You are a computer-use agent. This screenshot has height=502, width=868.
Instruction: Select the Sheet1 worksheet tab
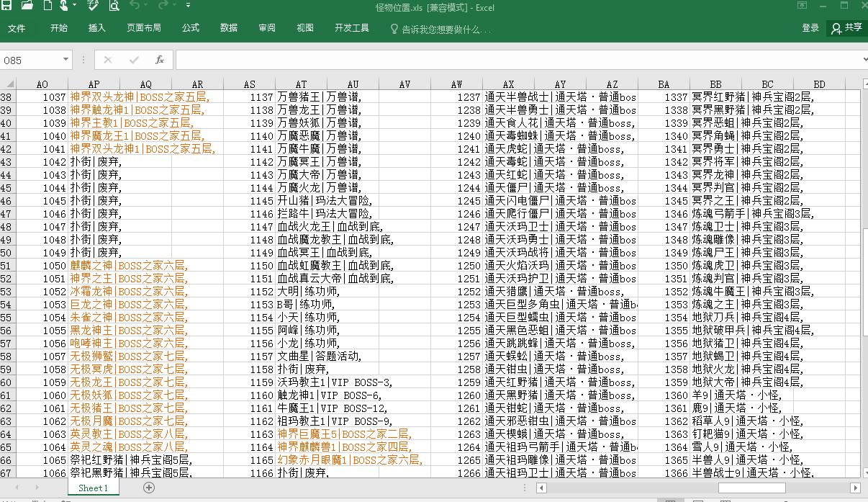(93, 488)
